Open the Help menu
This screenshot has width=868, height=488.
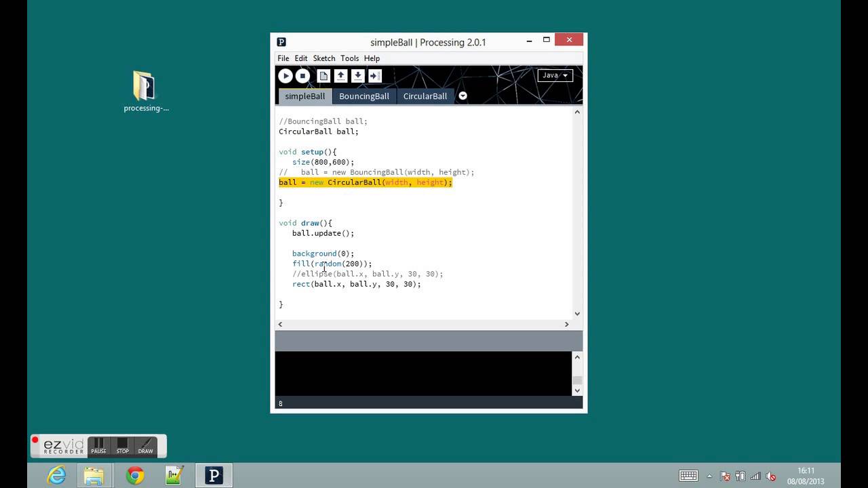(x=372, y=58)
